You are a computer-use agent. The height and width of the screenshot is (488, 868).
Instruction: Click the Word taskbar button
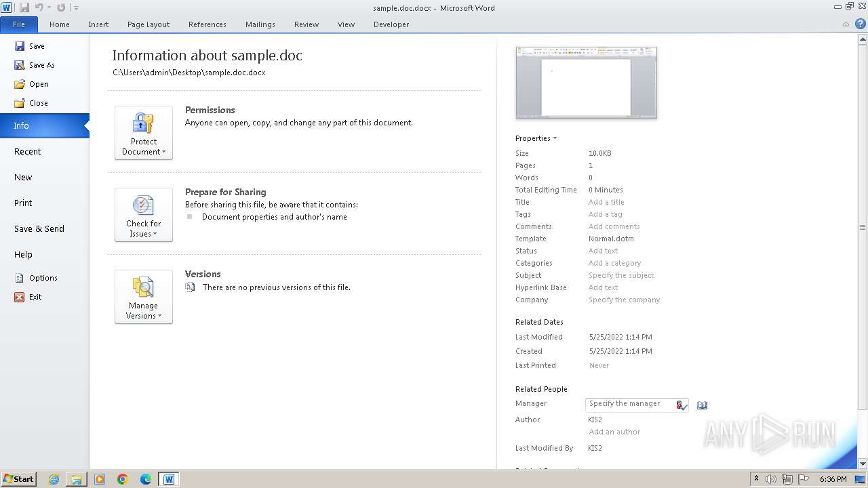click(169, 479)
